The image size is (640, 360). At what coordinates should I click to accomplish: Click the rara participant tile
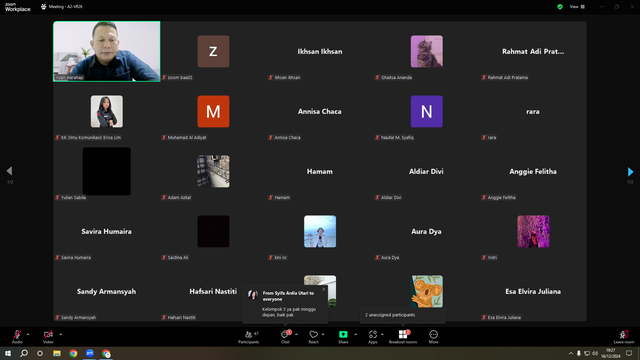pyautogui.click(x=533, y=111)
